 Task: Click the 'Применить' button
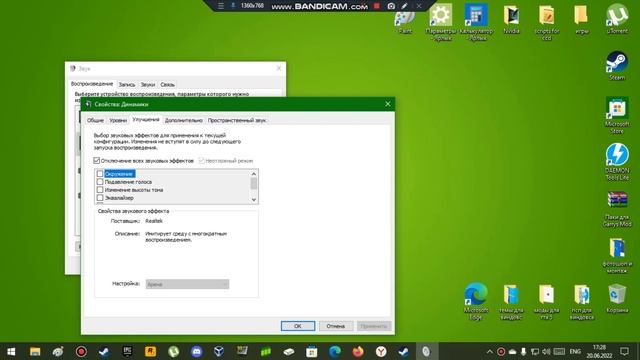pos(373,326)
